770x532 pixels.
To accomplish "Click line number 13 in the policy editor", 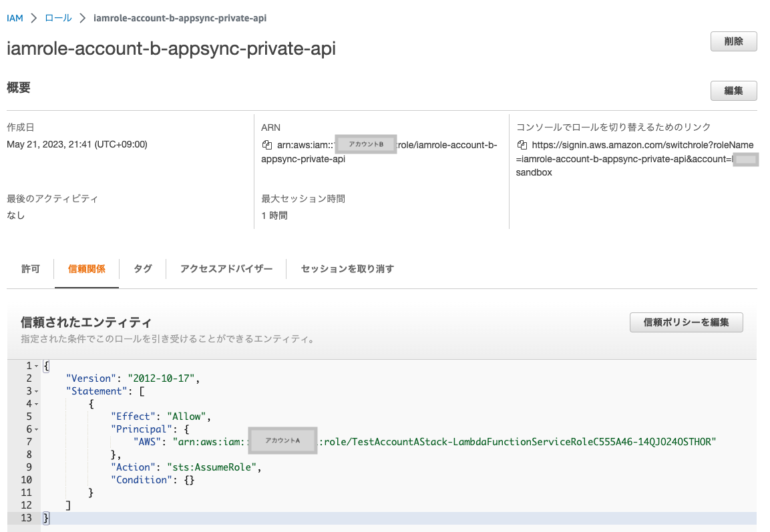I will coord(25,517).
